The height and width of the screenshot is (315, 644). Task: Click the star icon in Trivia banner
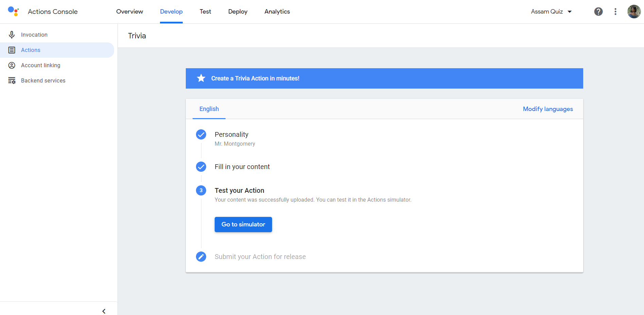[201, 78]
